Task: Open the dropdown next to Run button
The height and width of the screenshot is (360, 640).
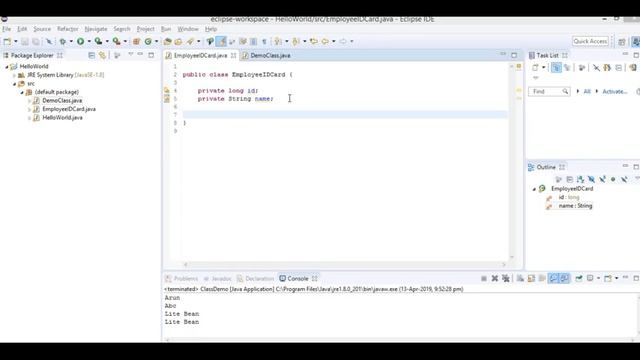Action: point(89,41)
